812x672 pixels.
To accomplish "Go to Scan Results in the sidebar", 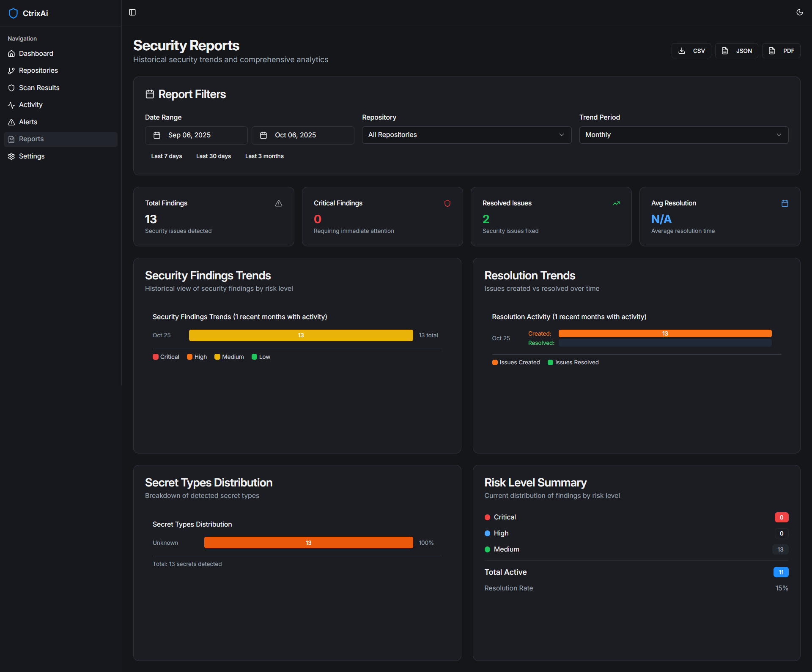I will click(39, 87).
